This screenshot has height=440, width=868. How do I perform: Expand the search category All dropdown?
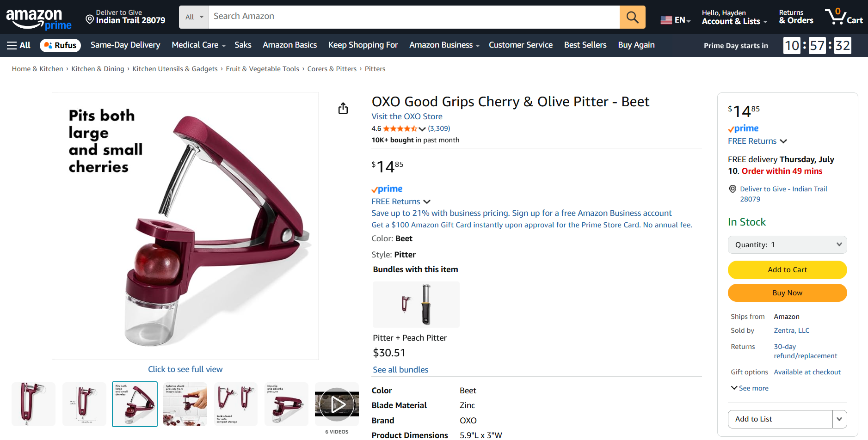(194, 17)
